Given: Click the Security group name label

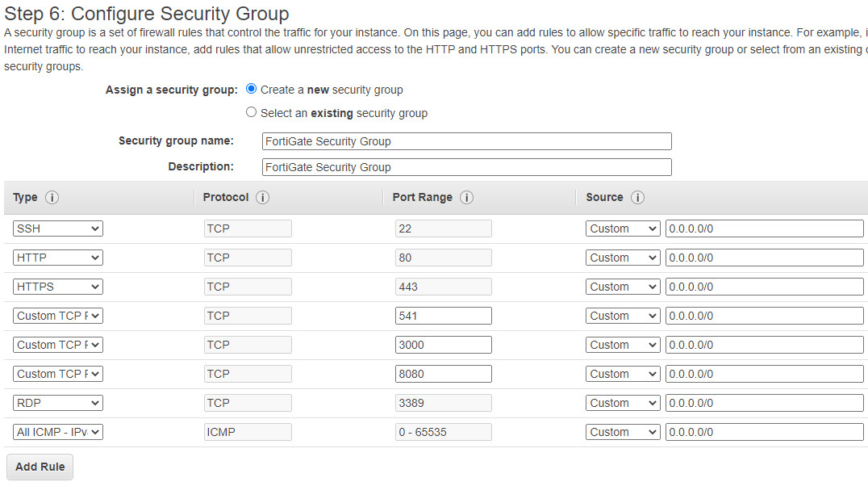Looking at the screenshot, I should tap(176, 141).
